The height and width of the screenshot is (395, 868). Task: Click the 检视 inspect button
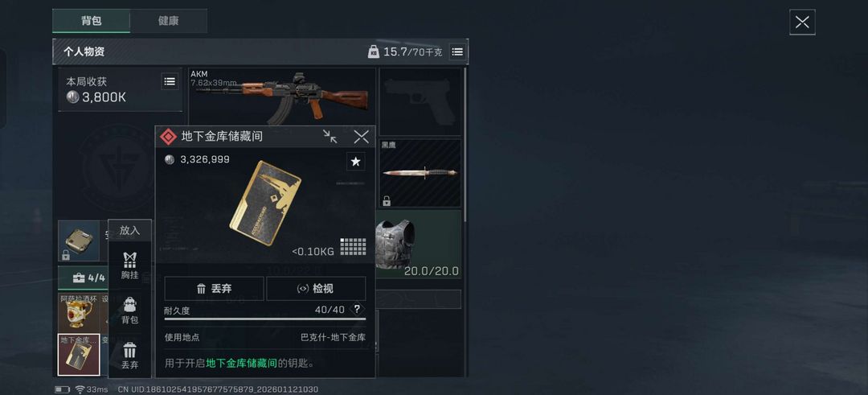(316, 289)
